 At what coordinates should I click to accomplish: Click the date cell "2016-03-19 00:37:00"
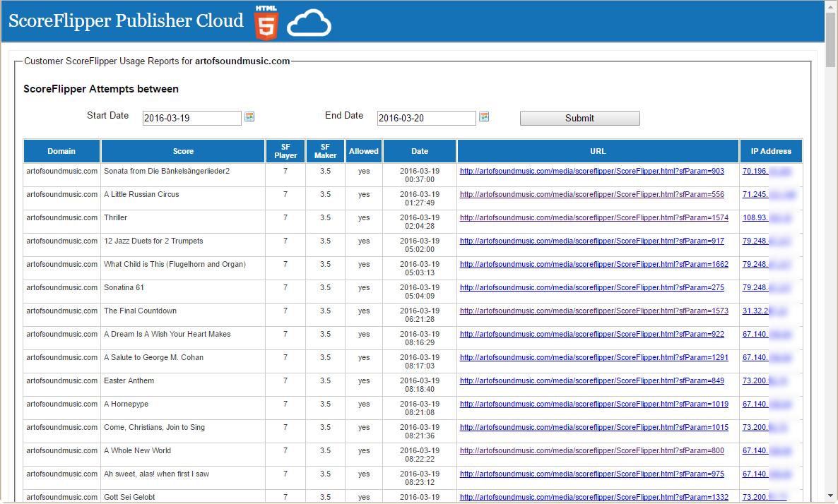coord(420,176)
